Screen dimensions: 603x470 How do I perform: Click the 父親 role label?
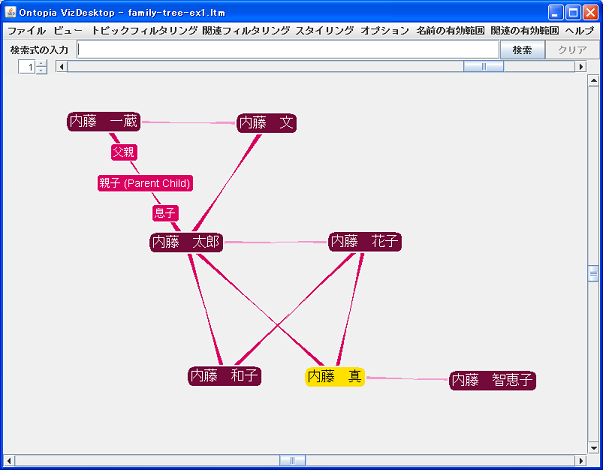tap(124, 152)
